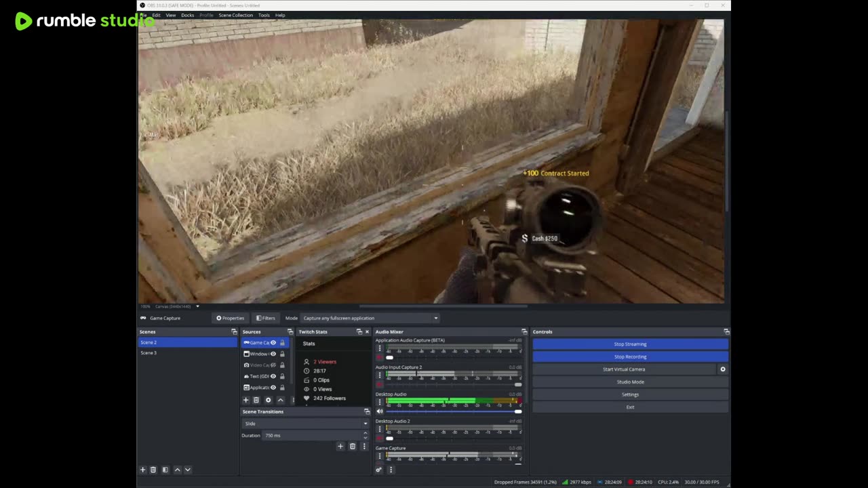Move scene up with arrow icon
Screen dimensions: 868x488
point(178,470)
